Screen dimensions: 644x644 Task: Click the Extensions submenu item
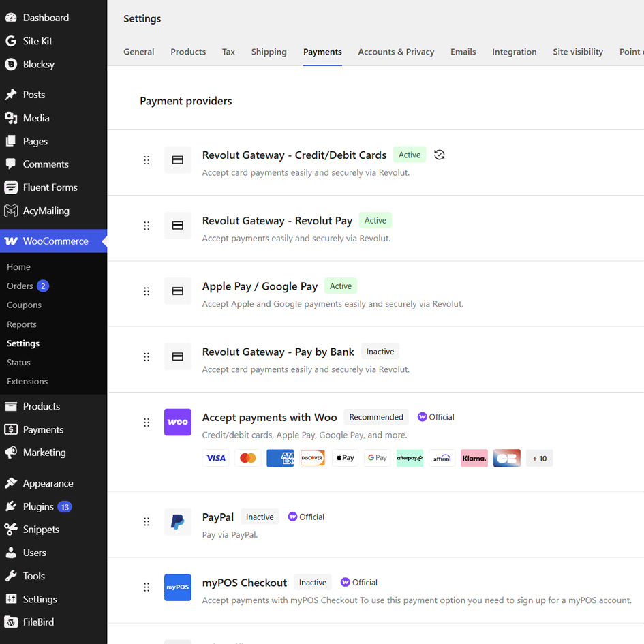pyautogui.click(x=27, y=381)
